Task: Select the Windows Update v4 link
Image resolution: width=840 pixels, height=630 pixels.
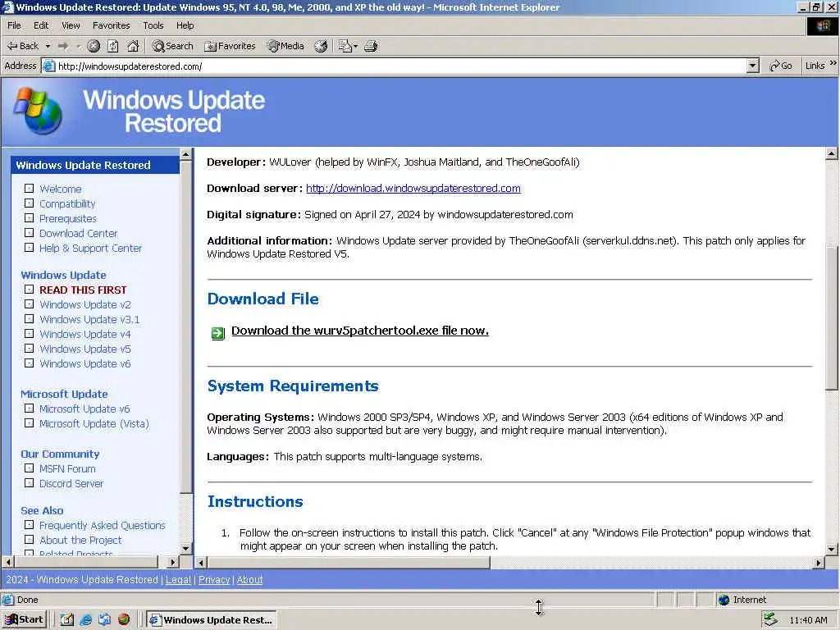Action: coord(85,335)
